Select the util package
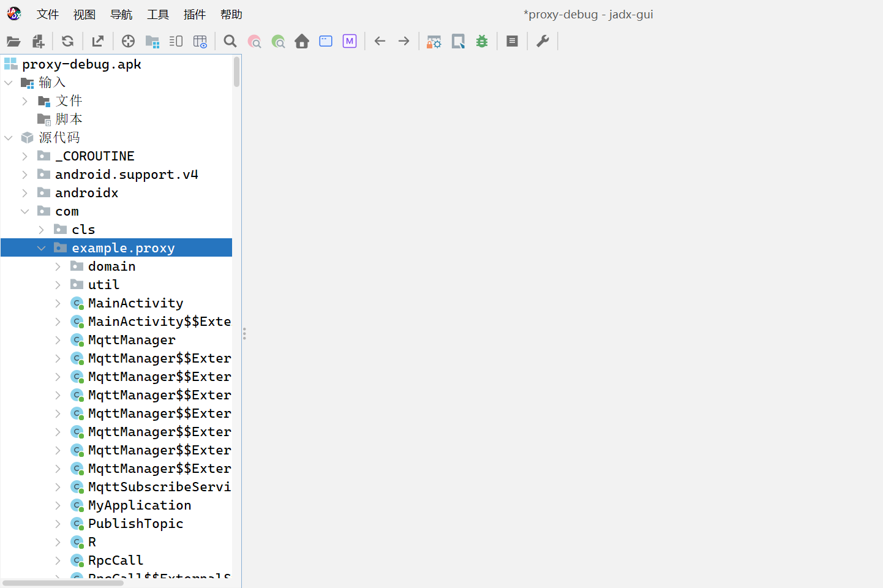Viewport: 883px width, 588px height. 103,285
